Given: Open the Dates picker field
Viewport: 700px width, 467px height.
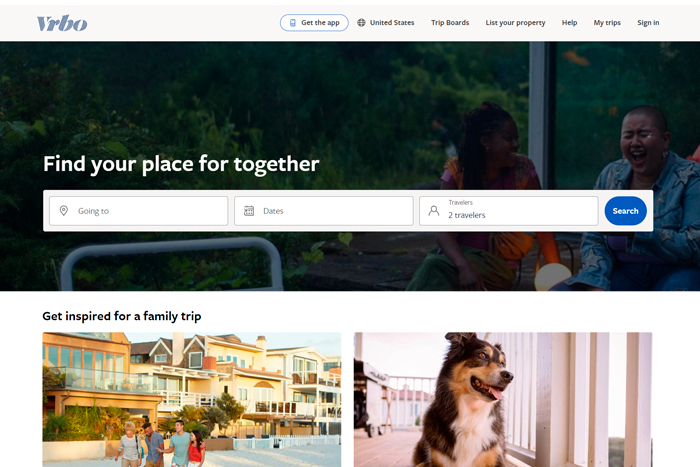Looking at the screenshot, I should click(x=324, y=211).
